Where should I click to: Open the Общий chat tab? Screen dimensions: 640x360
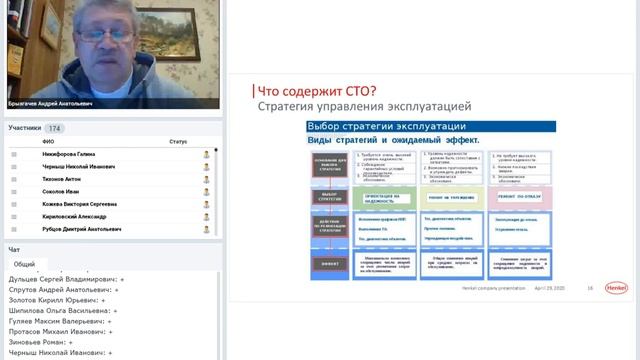[x=25, y=264]
